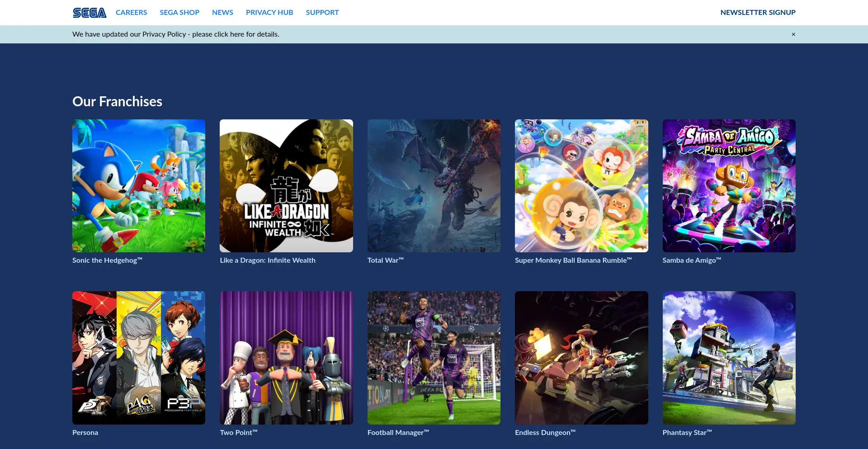Open Sonic the Hedgehog artwork thumbnail
Screen dimensions: 868x449
[x=139, y=186]
